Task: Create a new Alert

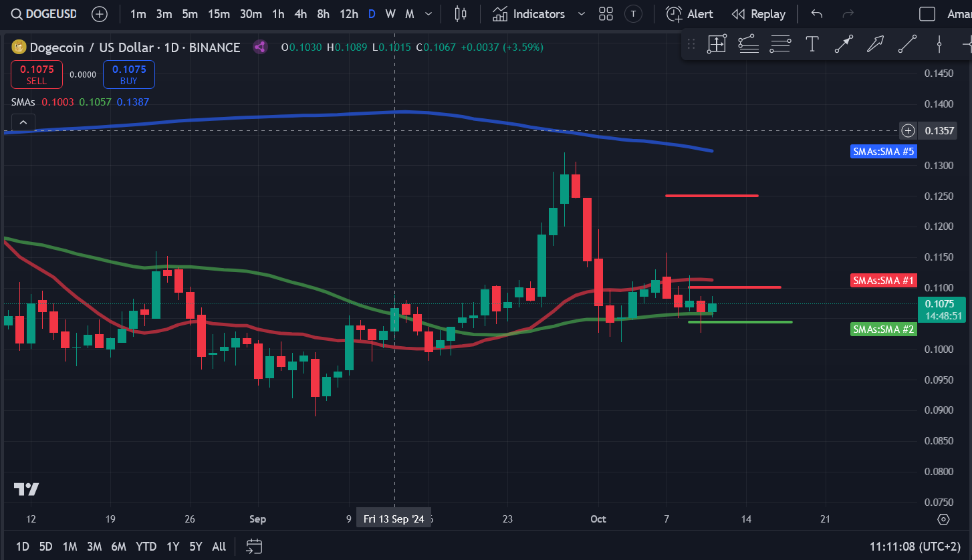Action: point(690,14)
